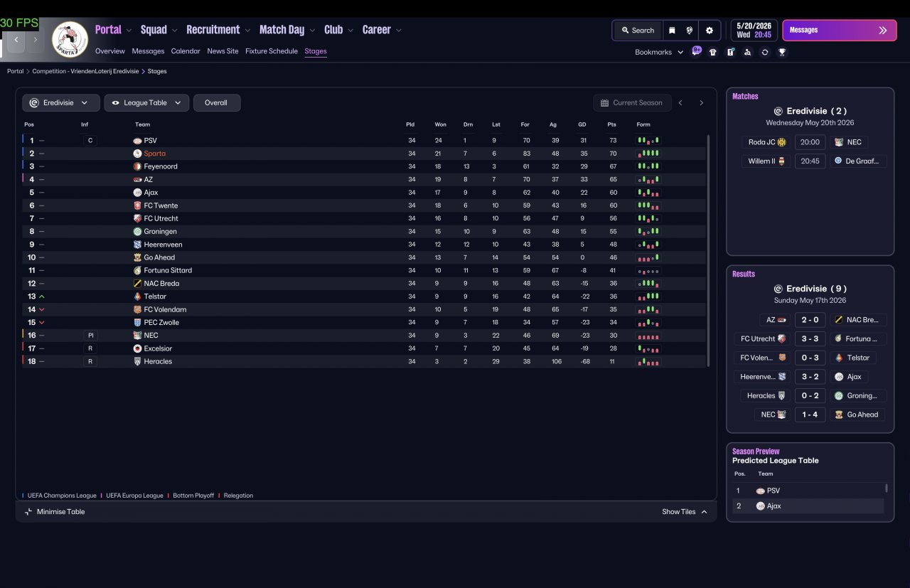Open the bookmark flag icon beside Search
The image size is (910, 588).
(672, 31)
